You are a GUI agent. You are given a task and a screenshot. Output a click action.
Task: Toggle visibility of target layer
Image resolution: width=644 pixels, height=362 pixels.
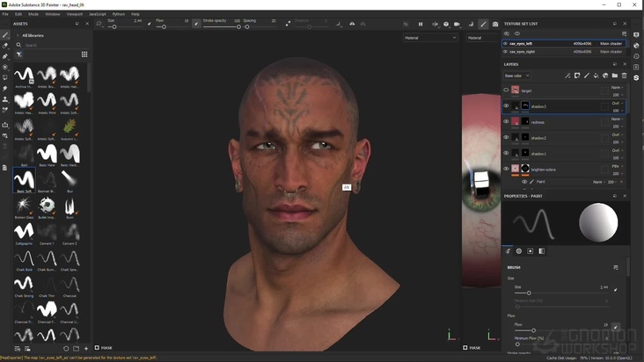coord(506,90)
